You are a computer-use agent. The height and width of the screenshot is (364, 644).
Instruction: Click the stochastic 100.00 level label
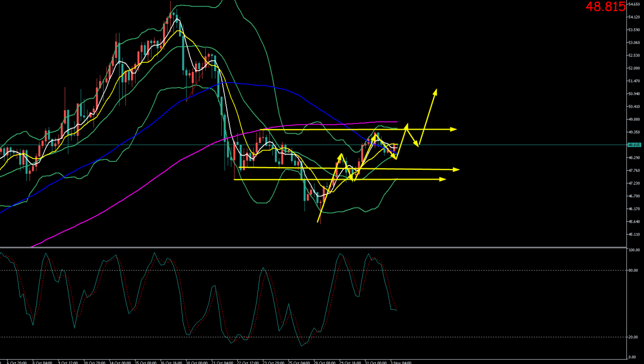(x=634, y=250)
